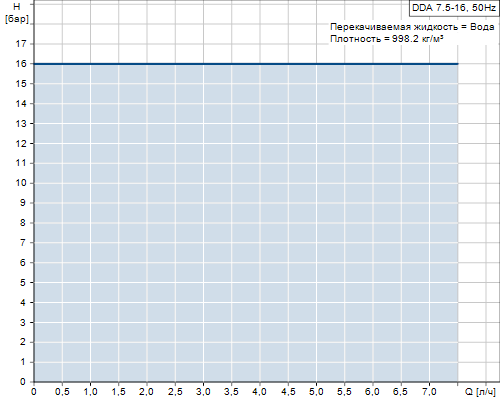500x400 pixels.
Task: Click the 16 label on pressure axis
Action: pos(21,63)
